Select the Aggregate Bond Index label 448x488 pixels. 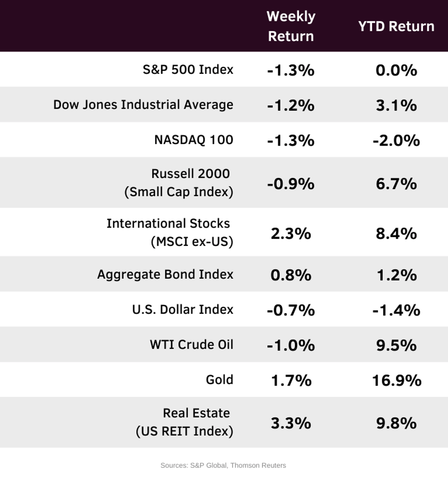click(165, 275)
